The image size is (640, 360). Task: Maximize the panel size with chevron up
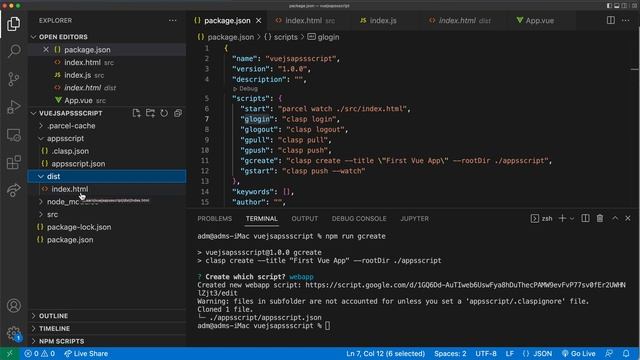point(615,218)
